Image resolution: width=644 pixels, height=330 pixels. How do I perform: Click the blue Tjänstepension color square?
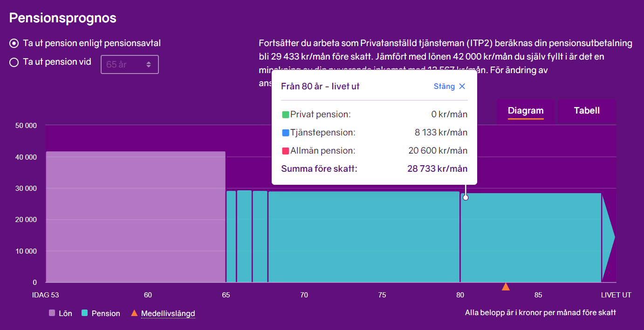click(286, 133)
